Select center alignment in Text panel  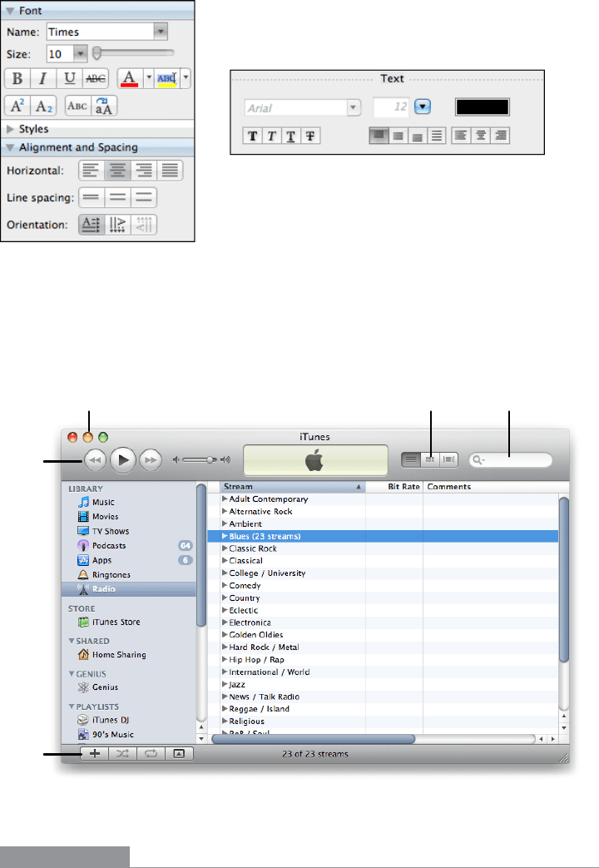[x=481, y=136]
